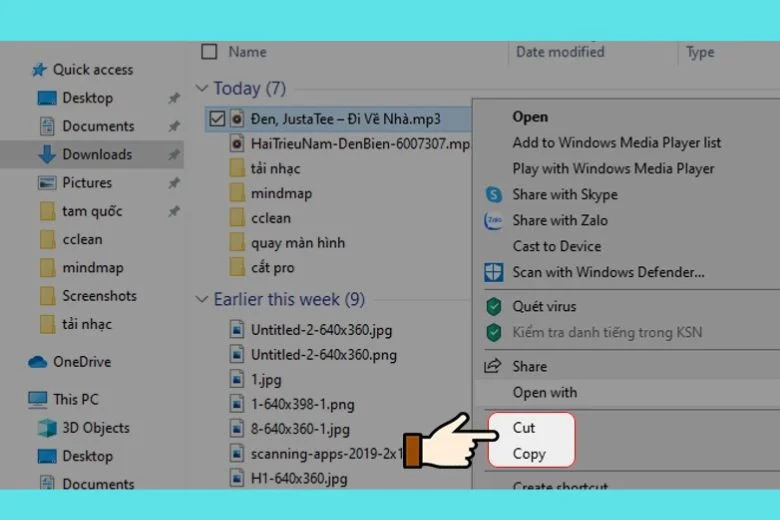
Task: Choose Quét virus menu entry
Action: pos(544,307)
